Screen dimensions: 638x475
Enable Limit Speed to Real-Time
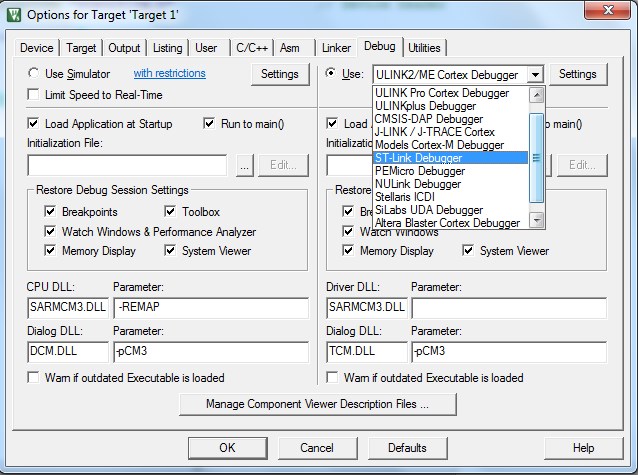click(33, 94)
